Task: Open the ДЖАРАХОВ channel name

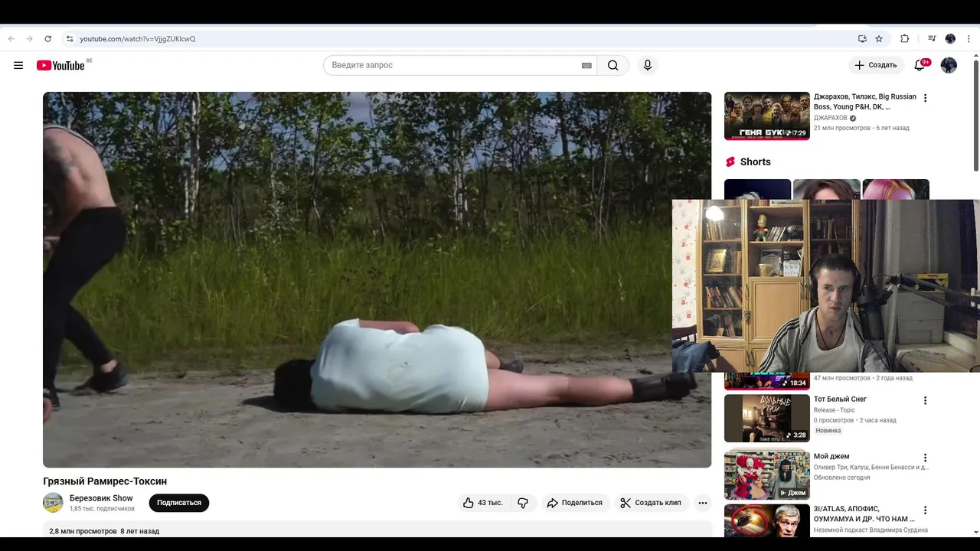Action: click(x=831, y=118)
